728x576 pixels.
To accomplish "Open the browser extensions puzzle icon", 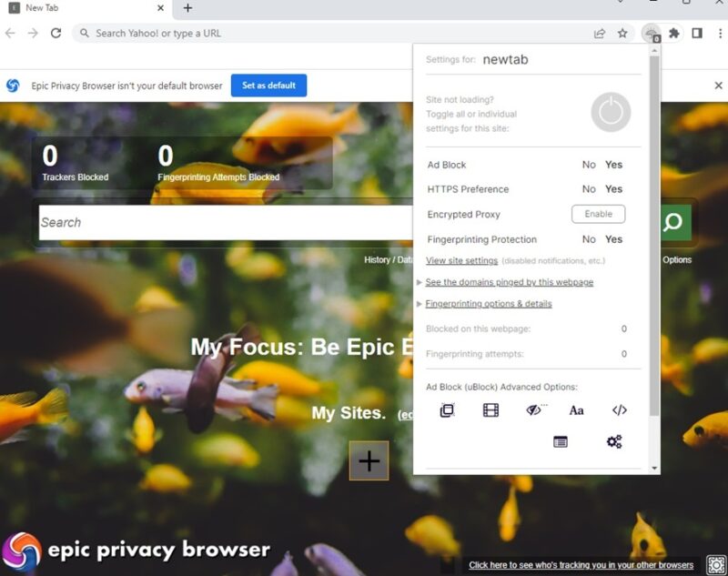I will (x=673, y=33).
